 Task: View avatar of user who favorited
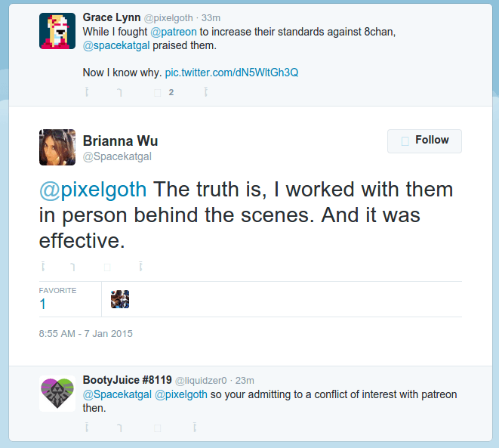click(120, 299)
